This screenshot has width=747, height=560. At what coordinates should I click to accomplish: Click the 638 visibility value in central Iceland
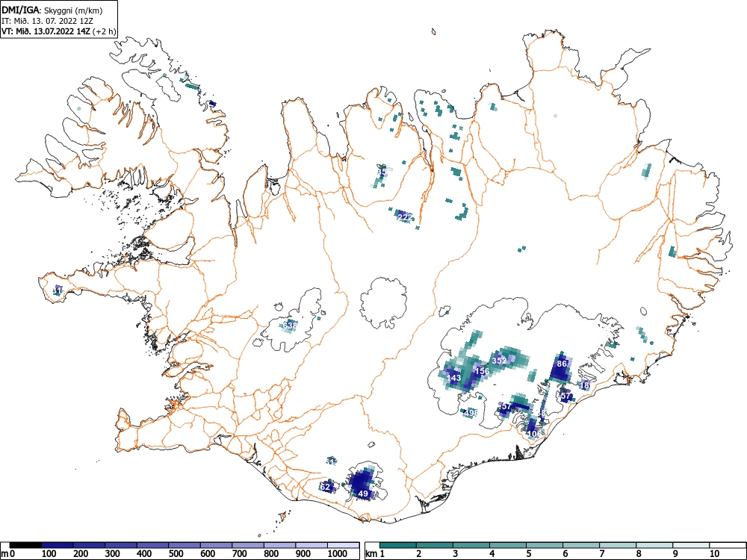[290, 326]
